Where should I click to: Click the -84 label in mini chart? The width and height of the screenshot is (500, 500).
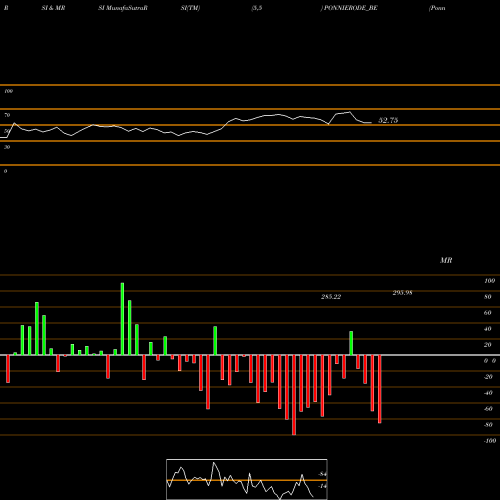point(322,474)
